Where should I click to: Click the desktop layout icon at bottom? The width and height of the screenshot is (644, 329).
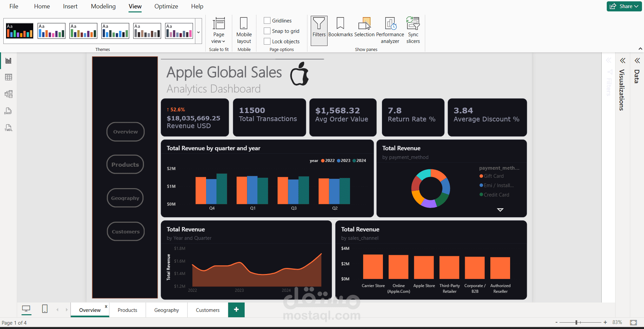click(26, 309)
